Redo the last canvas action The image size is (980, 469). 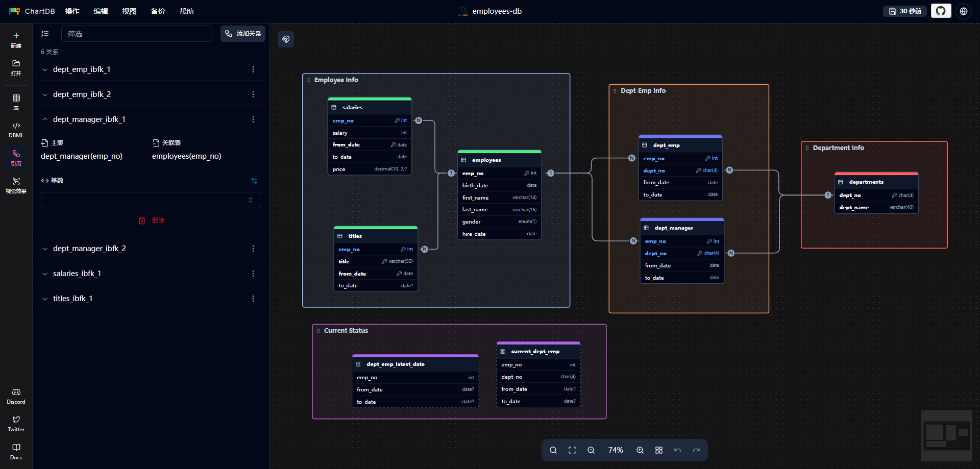click(696, 450)
